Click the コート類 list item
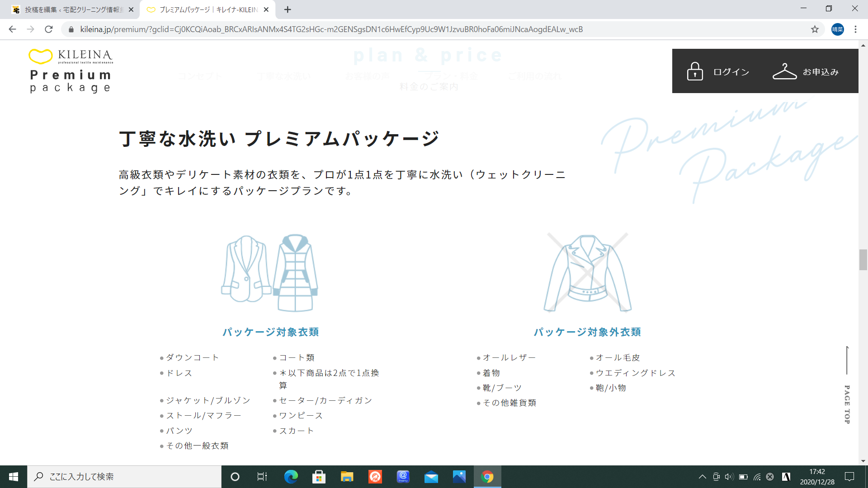This screenshot has width=868, height=488. tap(297, 357)
